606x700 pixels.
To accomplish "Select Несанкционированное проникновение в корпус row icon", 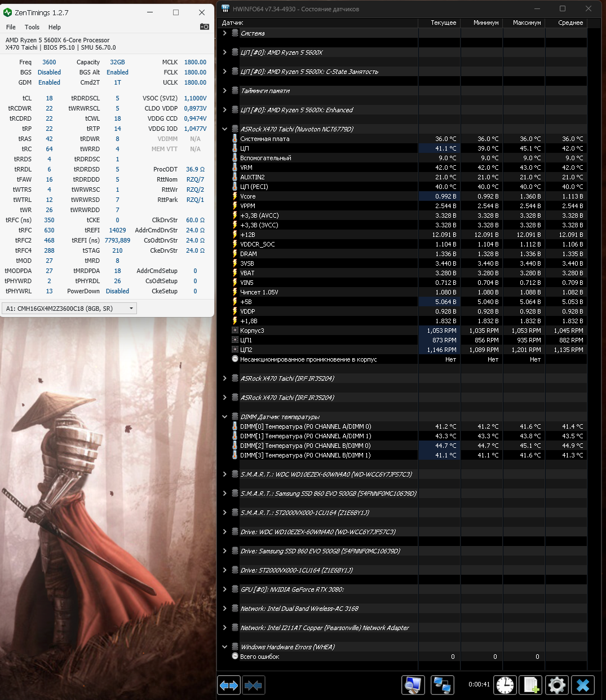I will click(235, 359).
